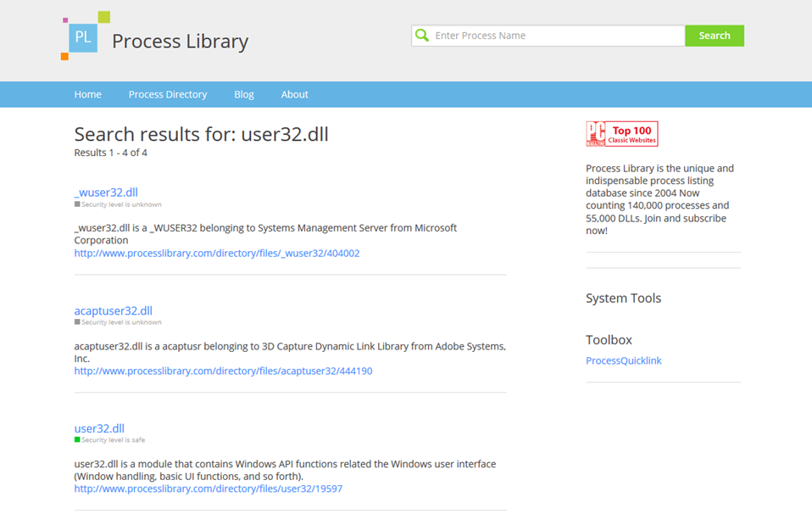Click the magnifying glass search icon
The image size is (812, 525).
422,36
